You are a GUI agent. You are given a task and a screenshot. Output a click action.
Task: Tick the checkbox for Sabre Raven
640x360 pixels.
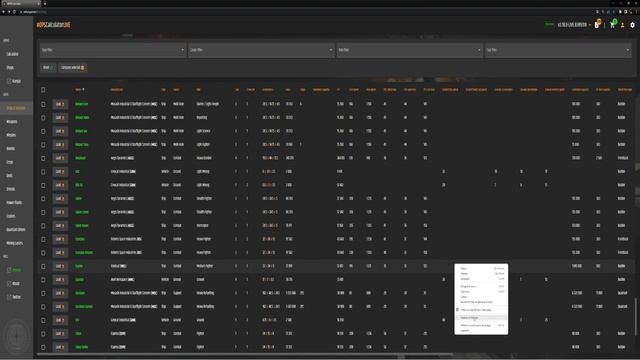click(43, 225)
